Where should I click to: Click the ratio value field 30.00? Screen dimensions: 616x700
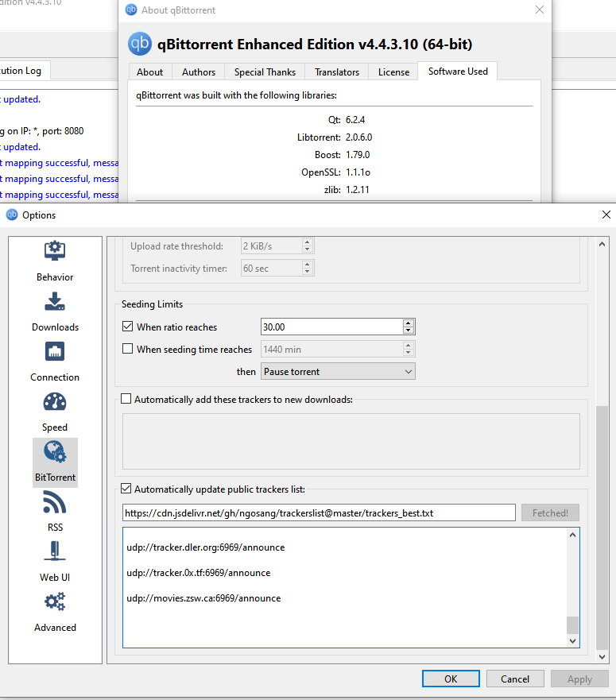332,327
